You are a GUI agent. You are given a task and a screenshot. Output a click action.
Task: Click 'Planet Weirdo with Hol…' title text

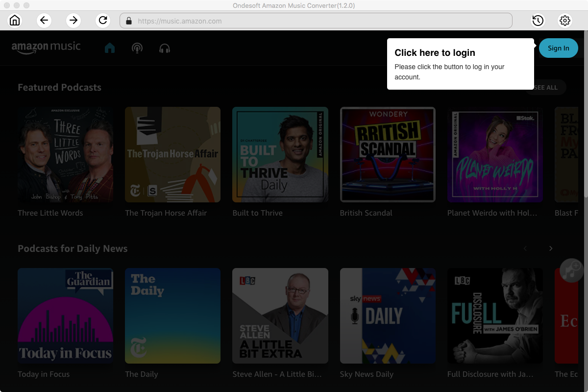tap(492, 213)
